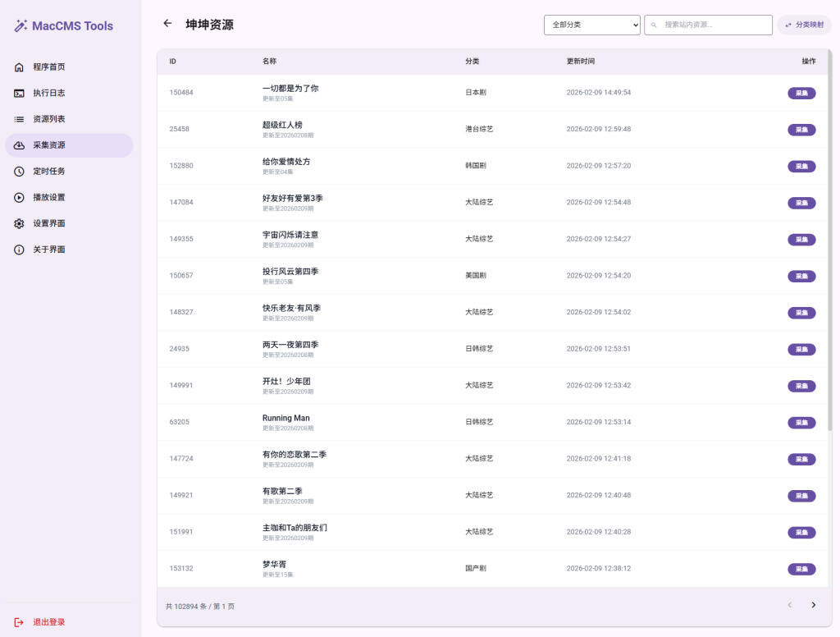
Task: Click the gear icon for 设置界面
Action: (x=19, y=224)
